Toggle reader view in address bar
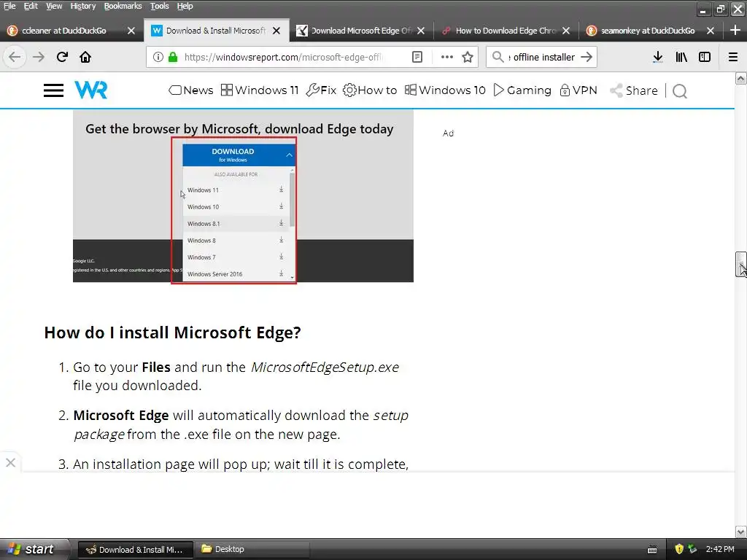Image resolution: width=747 pixels, height=560 pixels. point(417,57)
